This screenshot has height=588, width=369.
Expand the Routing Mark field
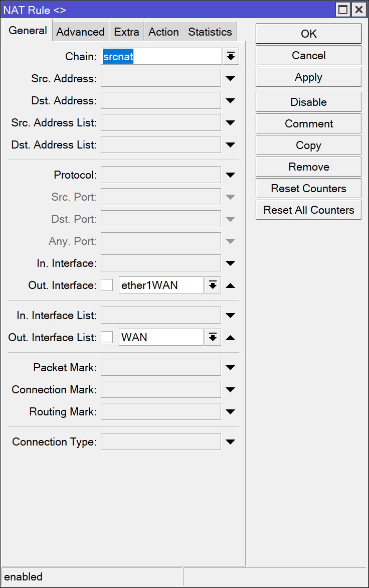[x=230, y=412]
